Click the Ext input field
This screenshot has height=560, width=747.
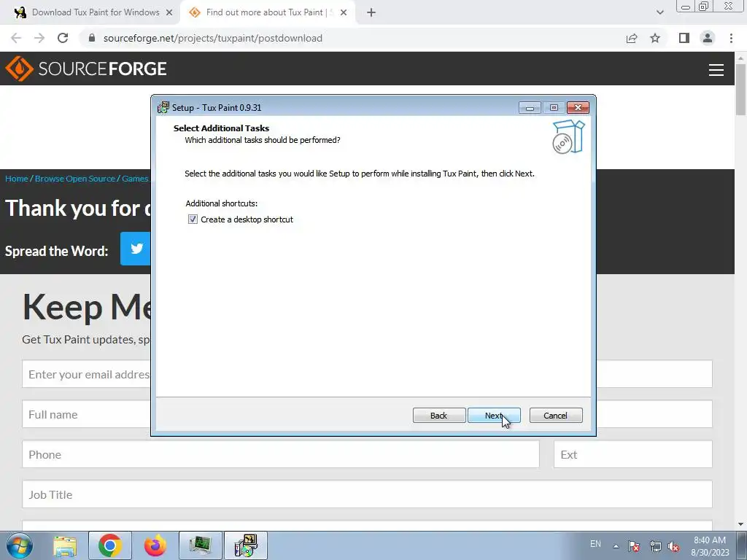click(x=632, y=454)
